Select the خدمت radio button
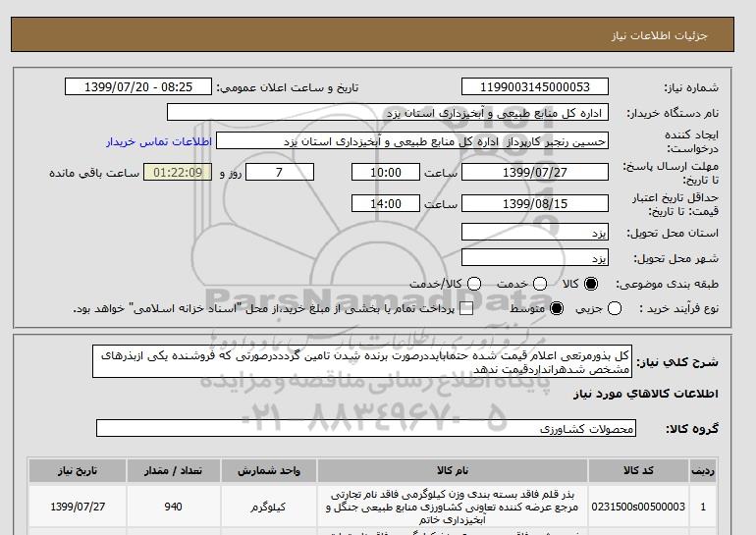The image size is (756, 535). tap(540, 284)
